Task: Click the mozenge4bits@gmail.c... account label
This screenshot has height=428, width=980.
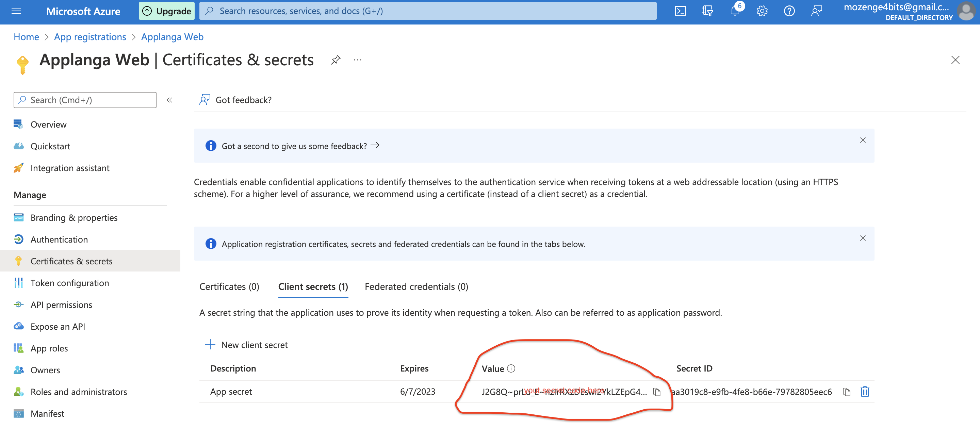Action: pyautogui.click(x=896, y=7)
